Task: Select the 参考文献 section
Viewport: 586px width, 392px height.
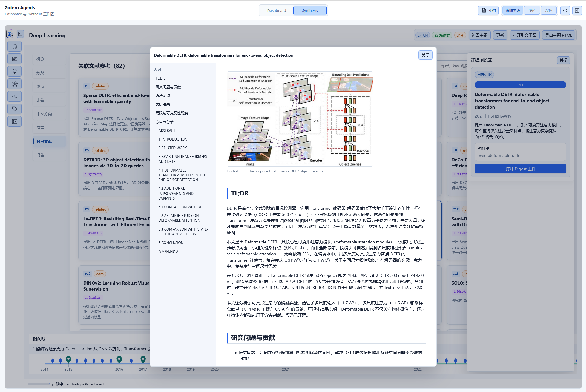Action: pyautogui.click(x=49, y=141)
